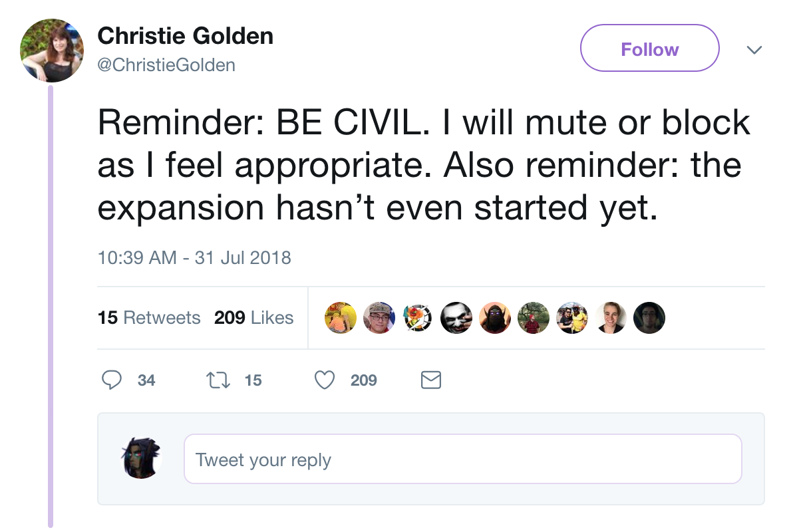The width and height of the screenshot is (801, 532).
Task: Click the reply speech bubble icon
Action: coord(111,380)
